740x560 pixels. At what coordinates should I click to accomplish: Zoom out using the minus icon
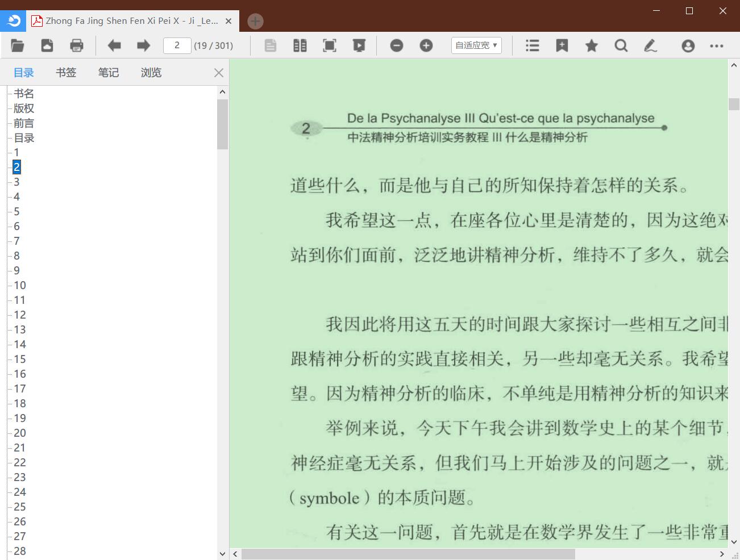[397, 45]
